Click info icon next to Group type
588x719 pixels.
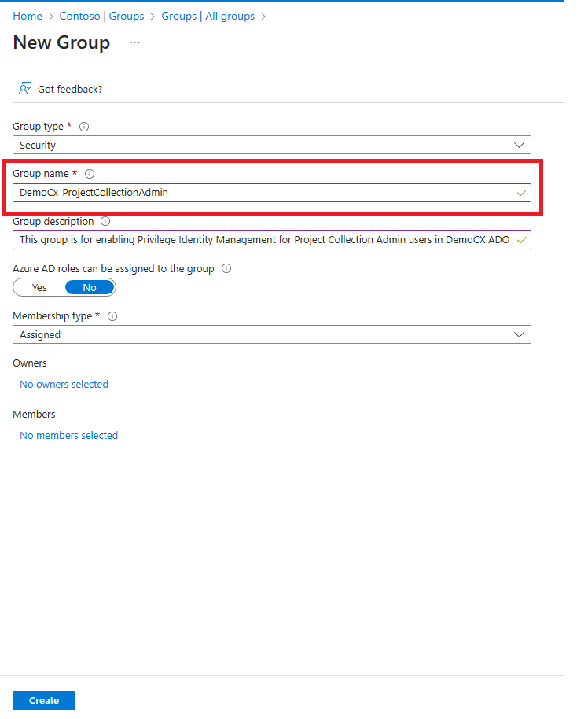(x=84, y=127)
